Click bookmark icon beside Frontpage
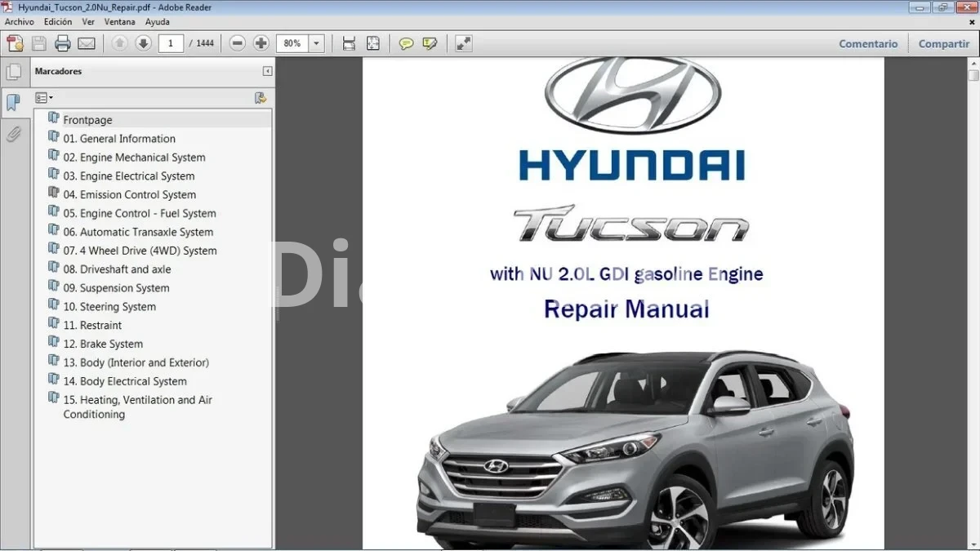 (x=54, y=119)
